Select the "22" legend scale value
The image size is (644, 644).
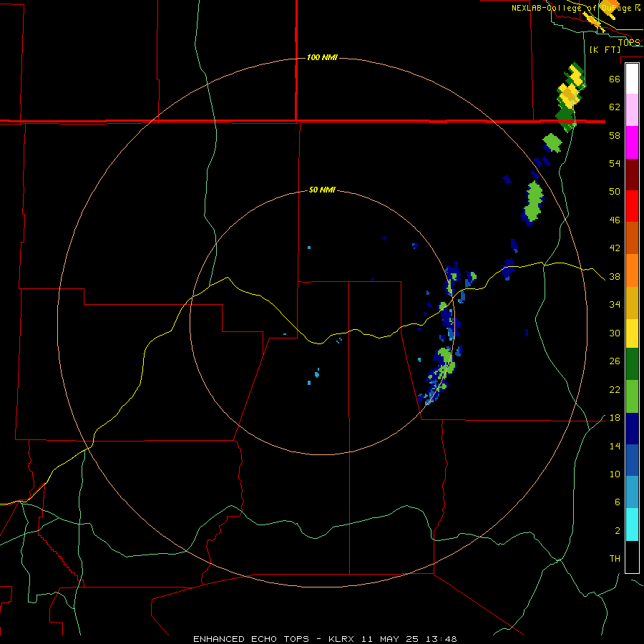click(x=615, y=389)
